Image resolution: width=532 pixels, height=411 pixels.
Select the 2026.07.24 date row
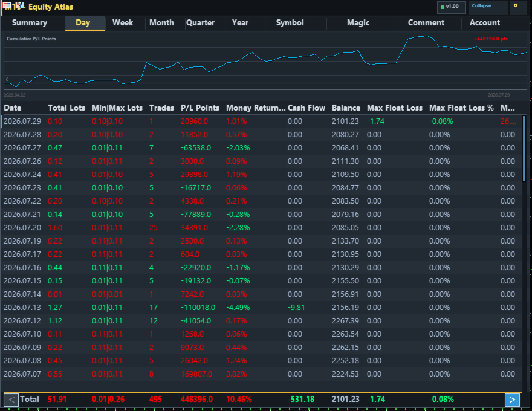click(x=261, y=175)
